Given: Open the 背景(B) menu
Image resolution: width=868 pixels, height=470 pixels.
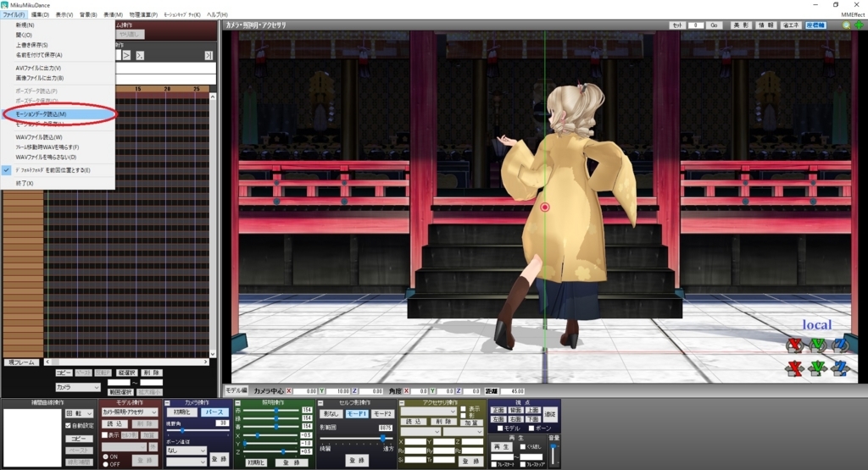Looking at the screenshot, I should pos(88,14).
